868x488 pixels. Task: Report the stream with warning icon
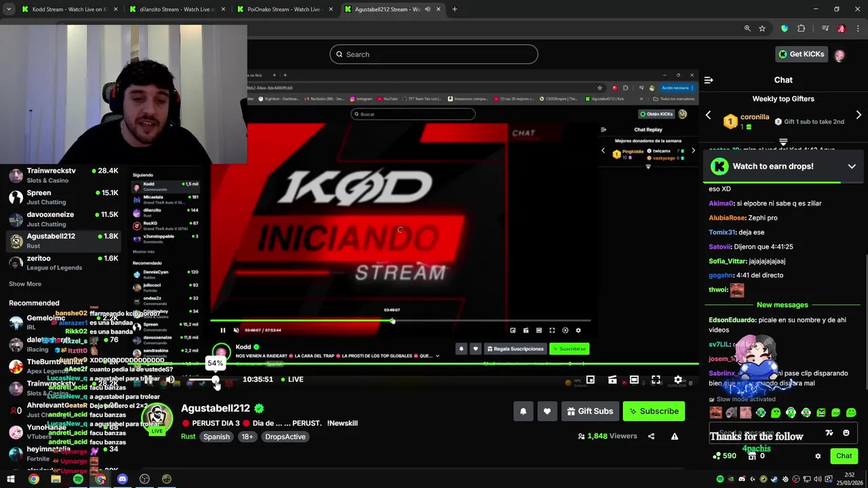pos(674,436)
